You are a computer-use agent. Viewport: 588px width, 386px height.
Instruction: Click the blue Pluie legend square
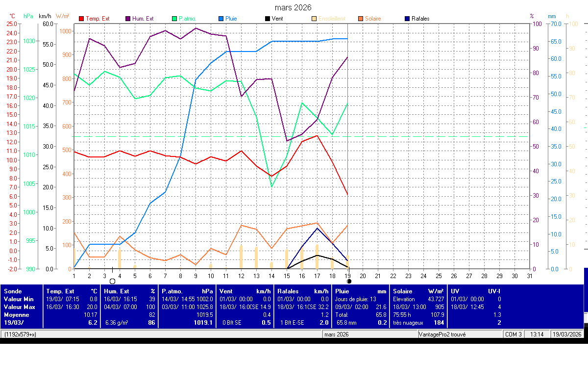click(221, 19)
